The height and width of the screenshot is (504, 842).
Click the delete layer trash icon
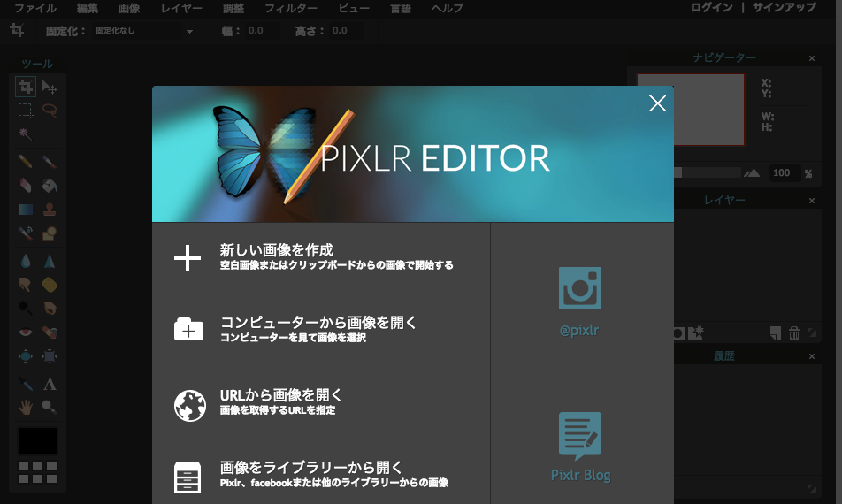point(793,333)
